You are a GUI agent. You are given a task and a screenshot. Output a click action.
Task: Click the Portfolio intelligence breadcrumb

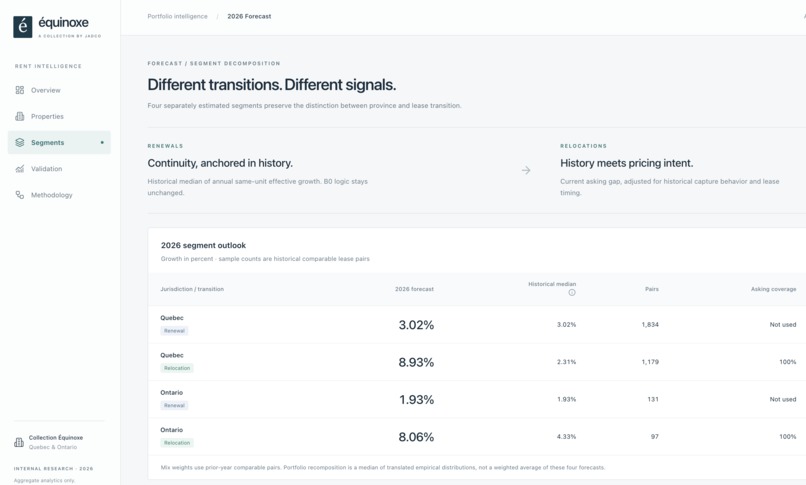pos(177,16)
